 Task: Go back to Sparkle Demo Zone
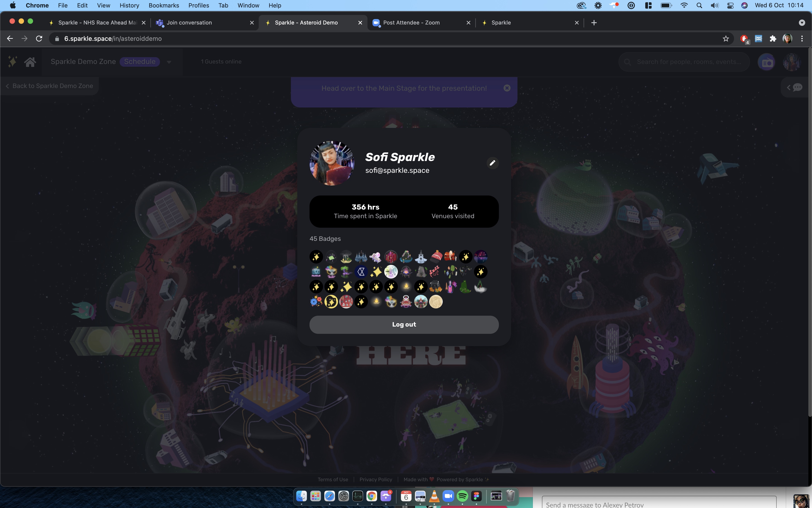(x=50, y=86)
